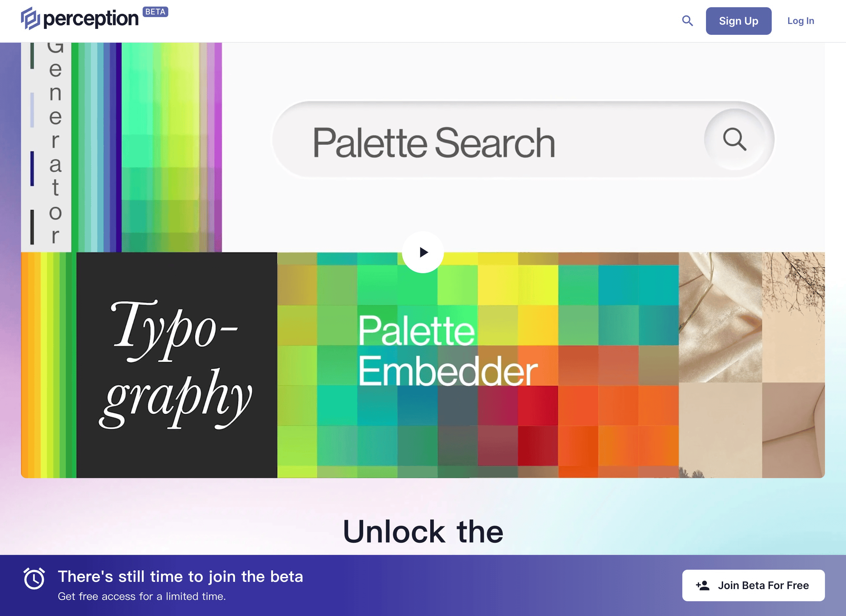Click the search magnifier icon in header
The image size is (846, 616).
click(687, 21)
